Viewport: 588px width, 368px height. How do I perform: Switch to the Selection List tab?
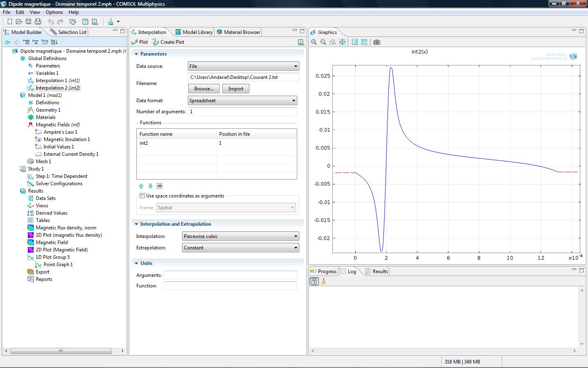(68, 32)
